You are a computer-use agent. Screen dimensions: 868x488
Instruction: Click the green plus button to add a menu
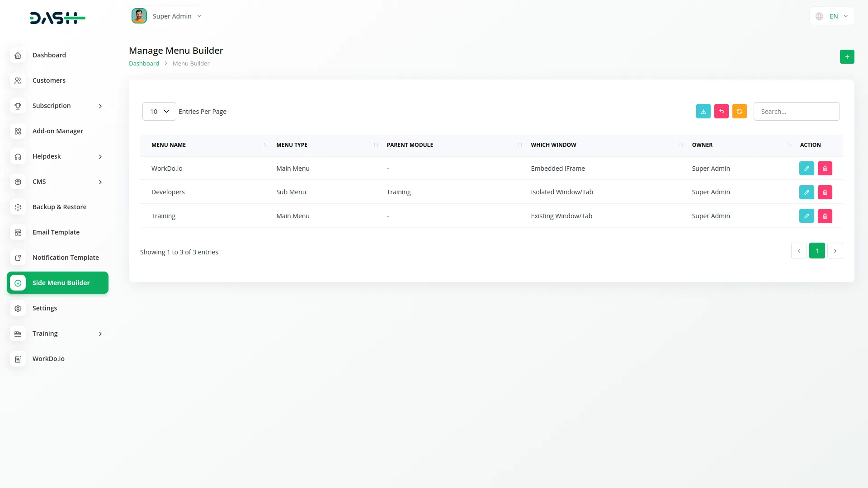point(847,56)
